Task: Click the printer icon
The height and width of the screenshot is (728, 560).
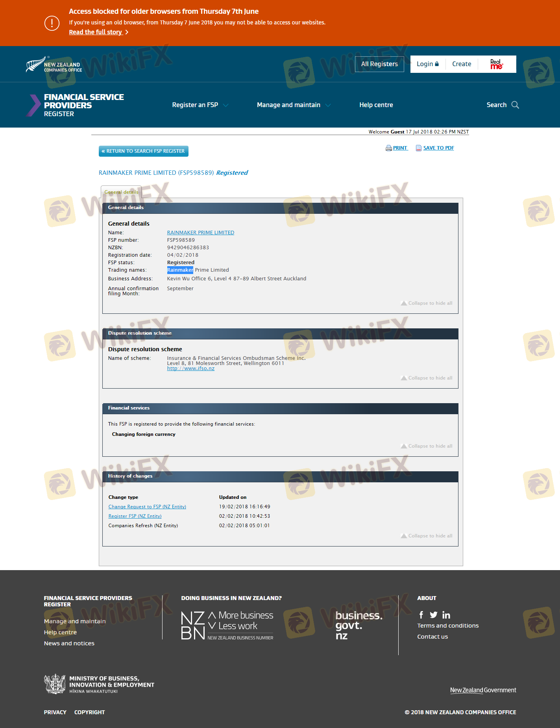Action: [x=389, y=148]
